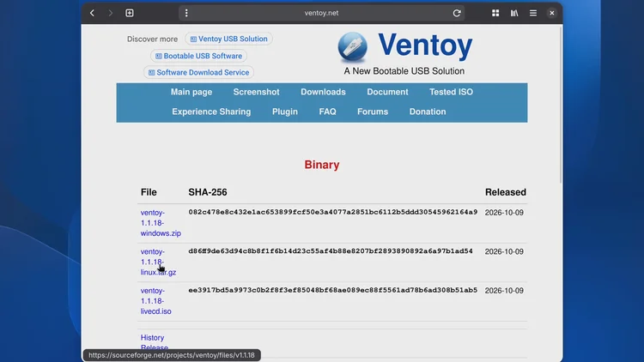Go to Main page in the navigation bar
The width and height of the screenshot is (644, 362).
191,92
